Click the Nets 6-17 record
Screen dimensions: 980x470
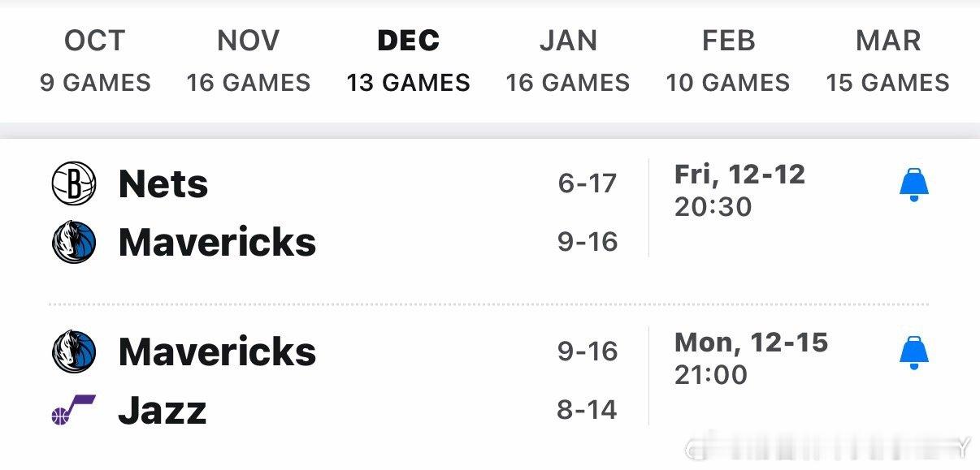coord(588,183)
